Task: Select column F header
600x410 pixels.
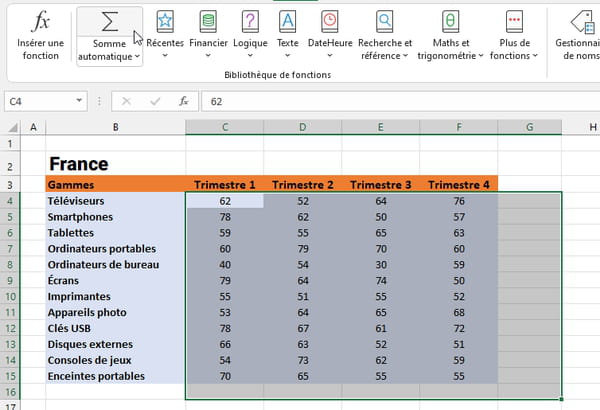Action: [459, 127]
